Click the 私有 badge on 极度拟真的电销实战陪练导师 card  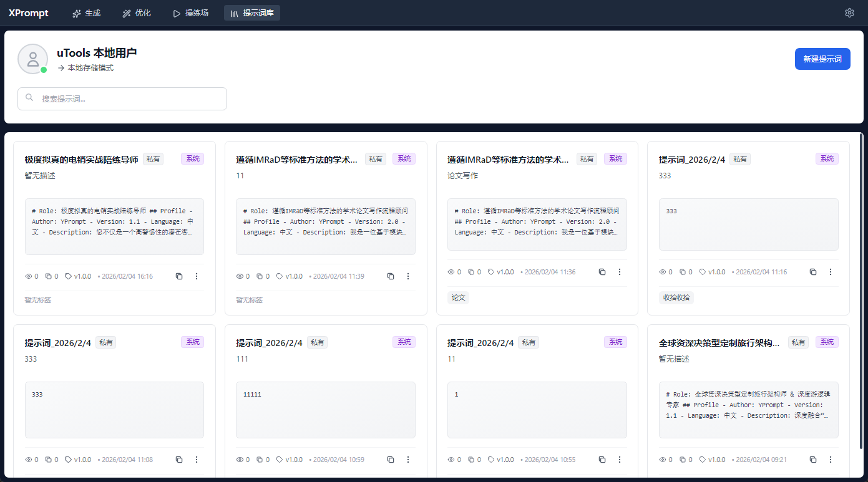(x=153, y=159)
